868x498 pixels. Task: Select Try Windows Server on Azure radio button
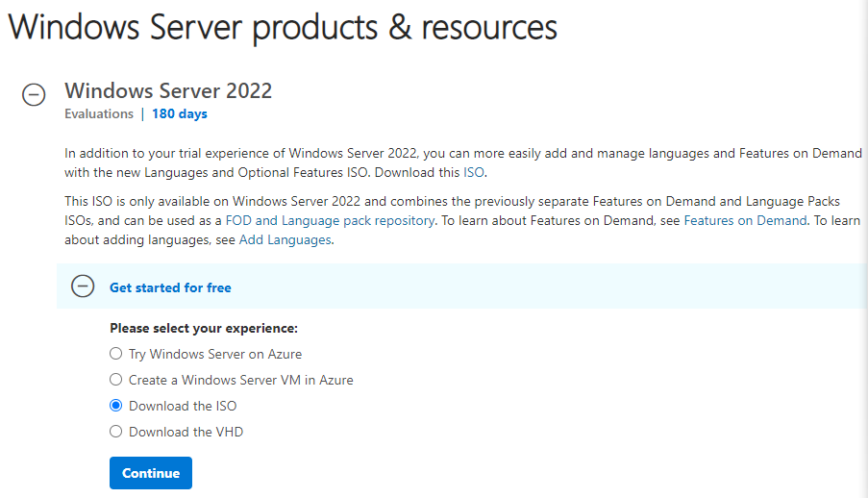[x=116, y=354]
